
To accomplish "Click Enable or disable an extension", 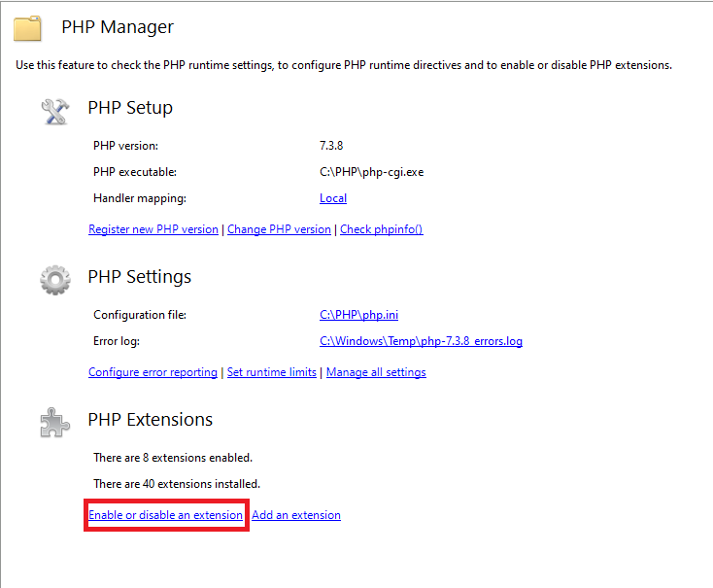I will coord(165,515).
